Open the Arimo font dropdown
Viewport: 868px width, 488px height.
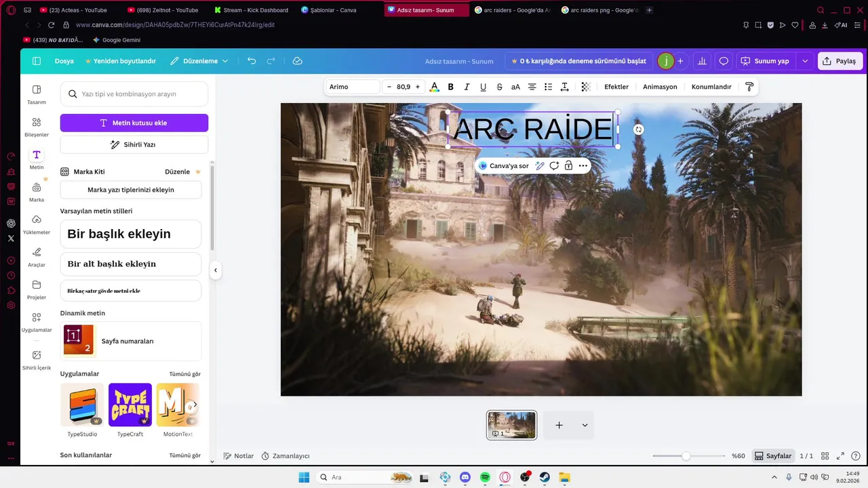coord(353,87)
